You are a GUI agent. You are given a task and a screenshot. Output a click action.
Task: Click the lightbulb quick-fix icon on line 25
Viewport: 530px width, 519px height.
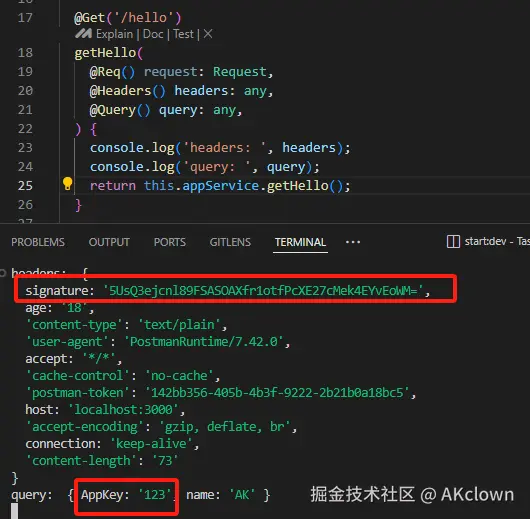(67, 184)
